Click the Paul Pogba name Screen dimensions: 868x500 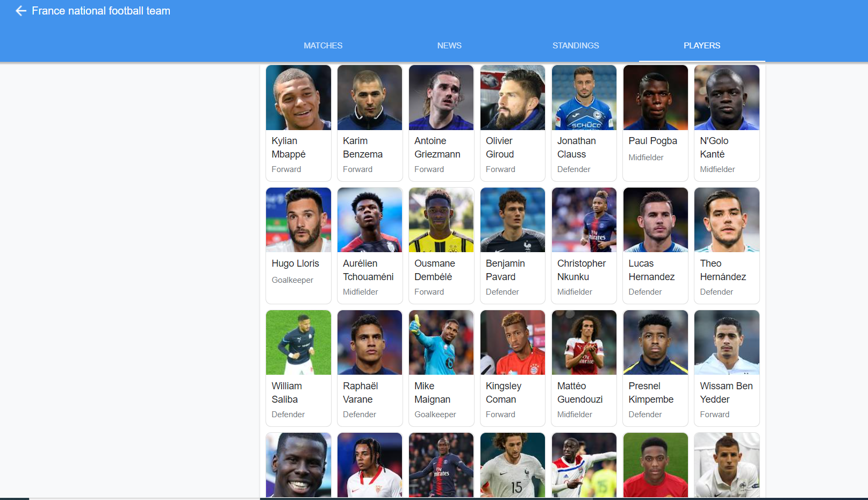click(653, 141)
